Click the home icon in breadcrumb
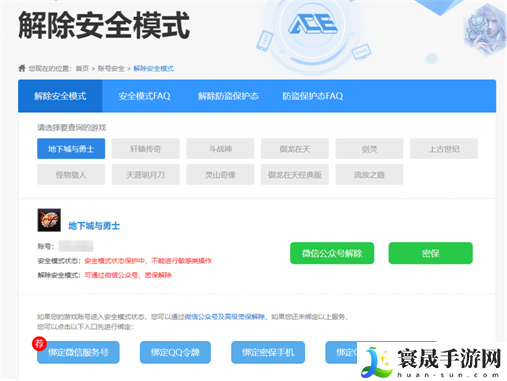Screen dimensions: 507x381 [x=22, y=68]
